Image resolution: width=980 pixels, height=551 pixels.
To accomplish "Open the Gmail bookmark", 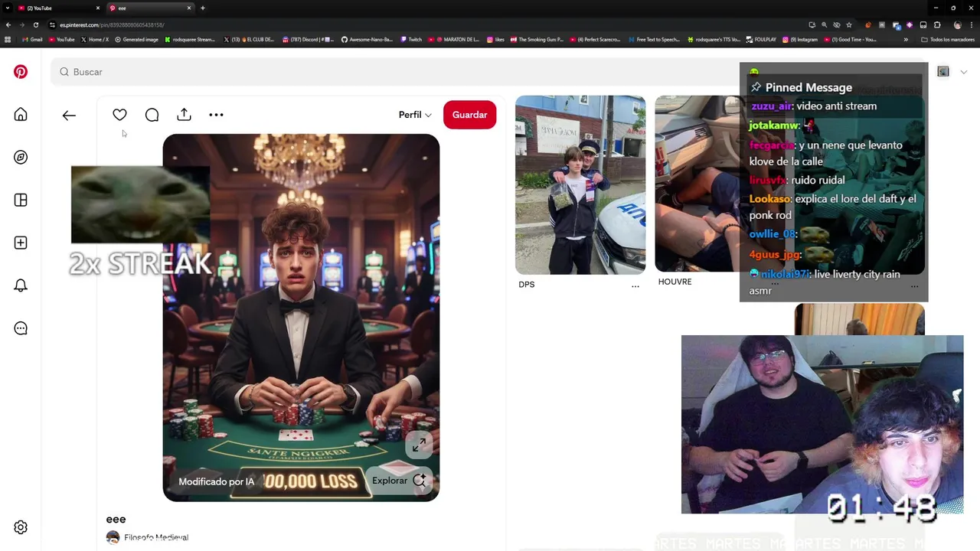I will click(32, 39).
